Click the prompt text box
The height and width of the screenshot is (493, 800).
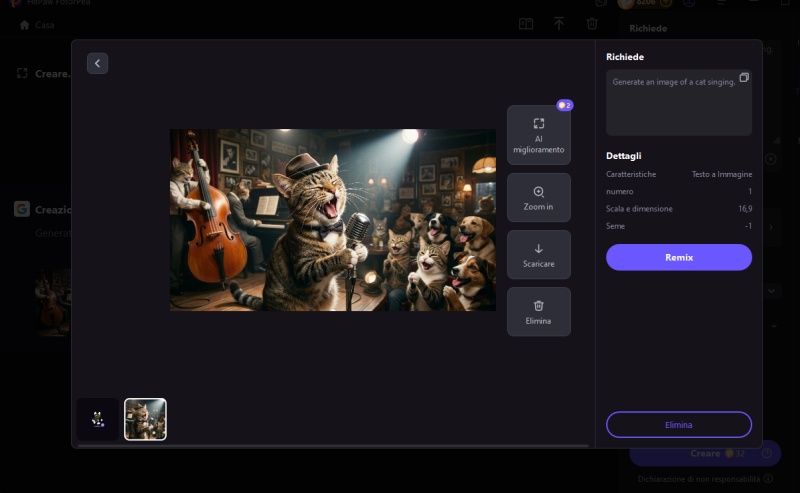point(678,108)
